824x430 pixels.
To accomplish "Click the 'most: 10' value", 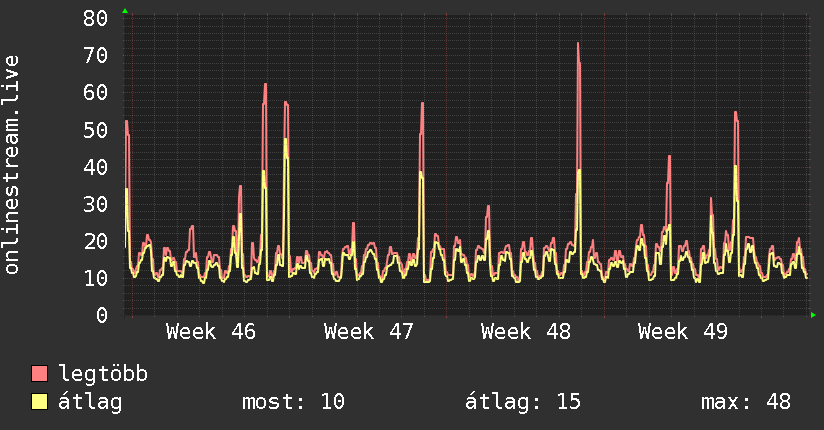I will tap(293, 402).
